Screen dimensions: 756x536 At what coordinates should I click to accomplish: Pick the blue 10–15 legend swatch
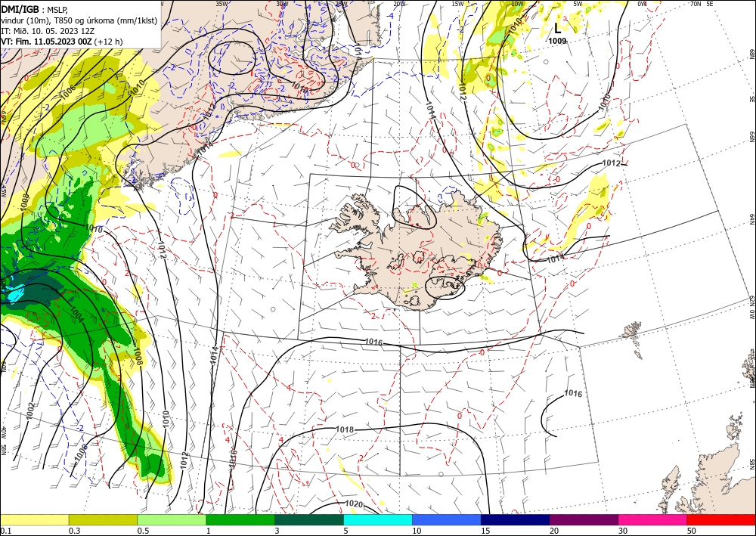447,519
